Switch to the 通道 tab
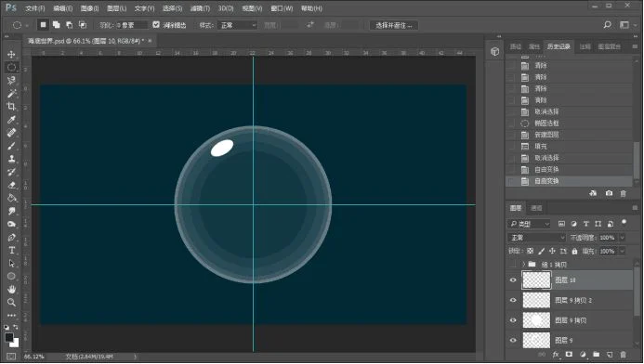 (536, 208)
